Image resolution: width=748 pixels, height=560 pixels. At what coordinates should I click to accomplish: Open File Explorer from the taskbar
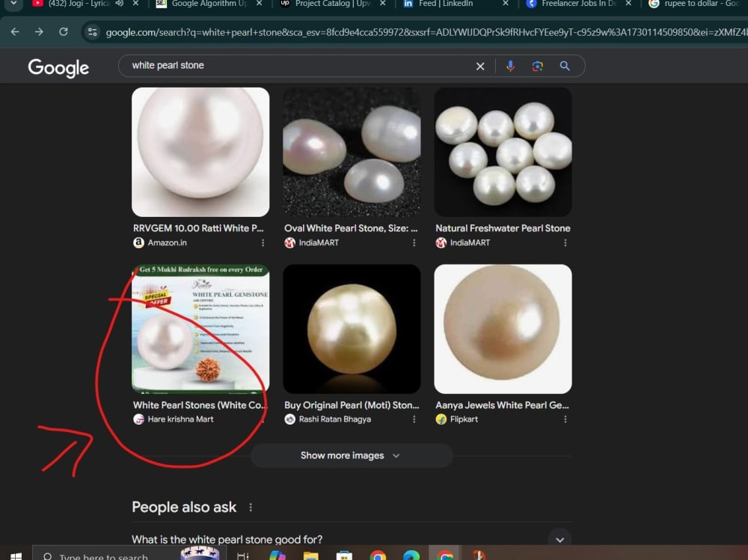pos(310,556)
